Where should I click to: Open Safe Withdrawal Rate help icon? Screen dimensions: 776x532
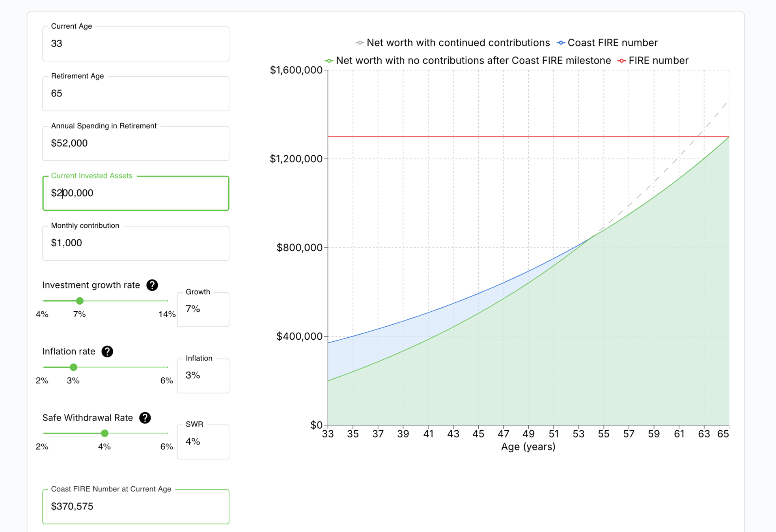pyautogui.click(x=145, y=418)
